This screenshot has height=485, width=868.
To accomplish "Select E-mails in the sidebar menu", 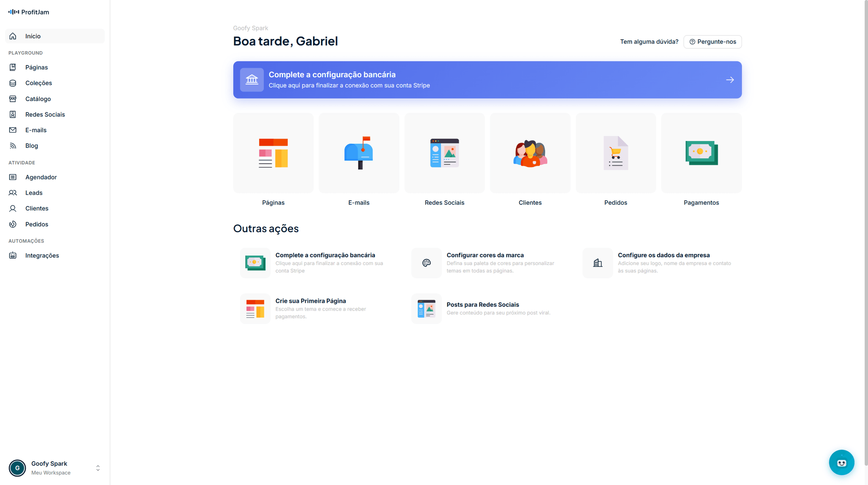I will (55, 130).
